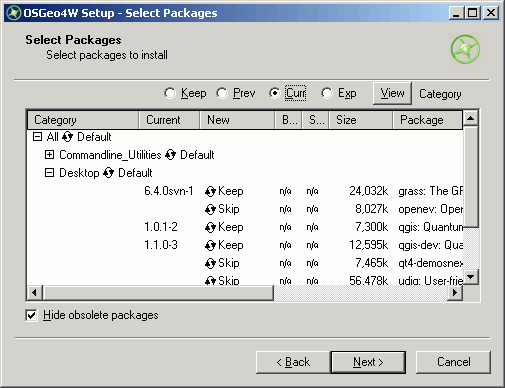
Task: Uncheck Hide obsolete packages checkbox
Action: pos(31,315)
